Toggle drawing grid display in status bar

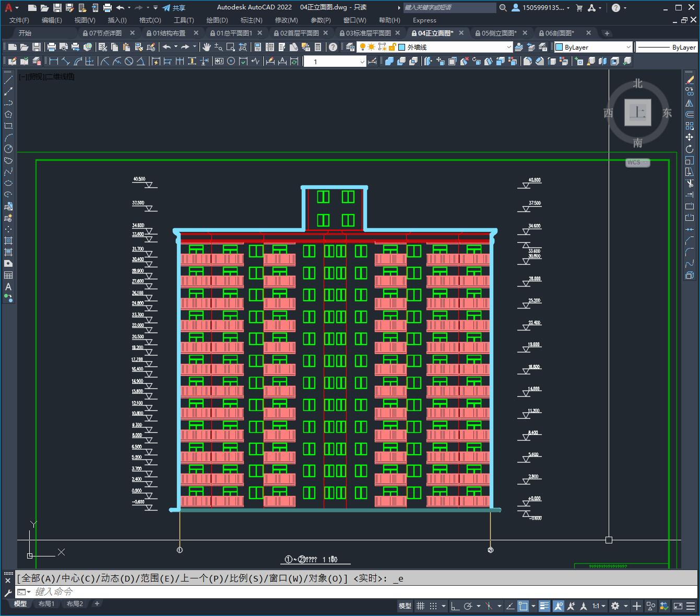point(421,606)
